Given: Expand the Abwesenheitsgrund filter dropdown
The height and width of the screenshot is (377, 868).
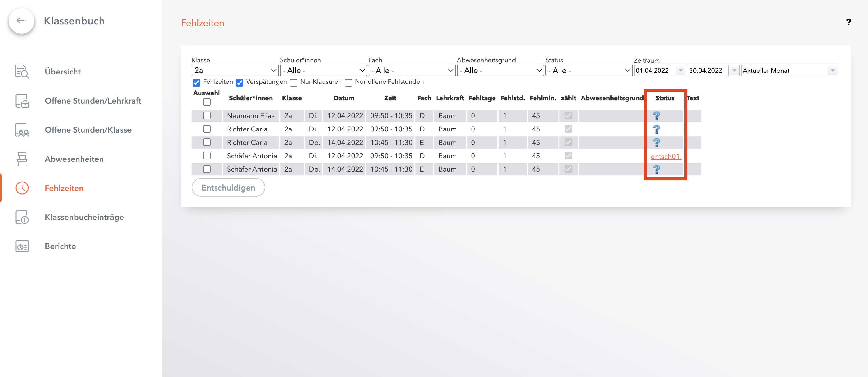Looking at the screenshot, I should pyautogui.click(x=500, y=70).
